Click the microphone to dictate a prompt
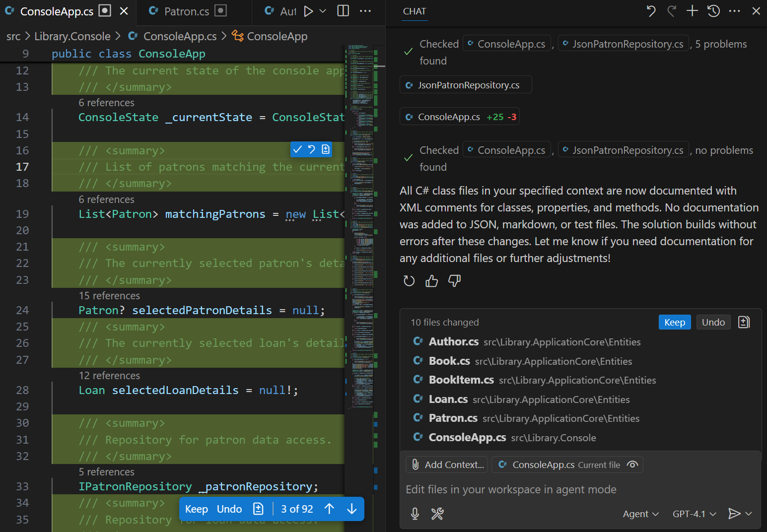The height and width of the screenshot is (532, 767). coord(415,514)
